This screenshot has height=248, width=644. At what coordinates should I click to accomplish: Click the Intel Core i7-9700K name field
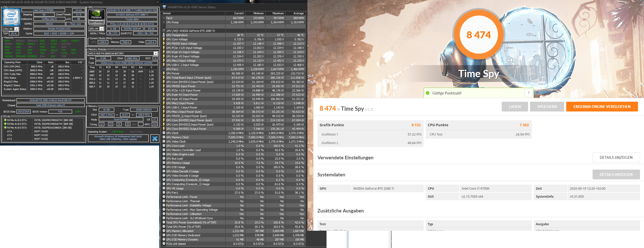pyautogui.click(x=43, y=10)
